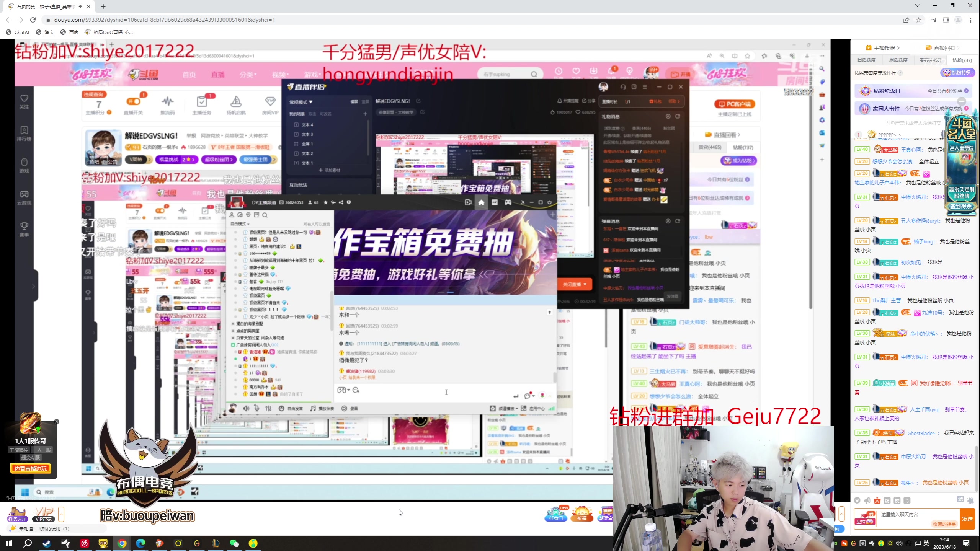The width and height of the screenshot is (980, 551).
Task: Switch to the 日活跃度 tab
Action: click(866, 60)
